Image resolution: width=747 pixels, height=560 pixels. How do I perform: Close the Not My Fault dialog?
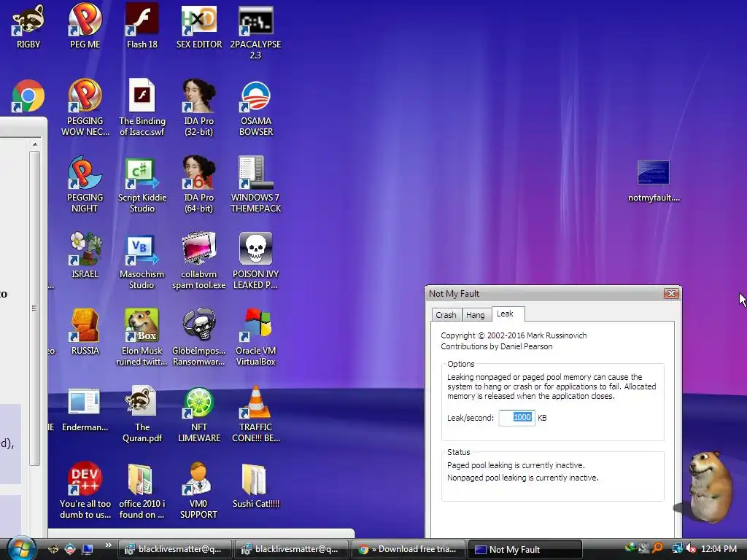pos(671,293)
